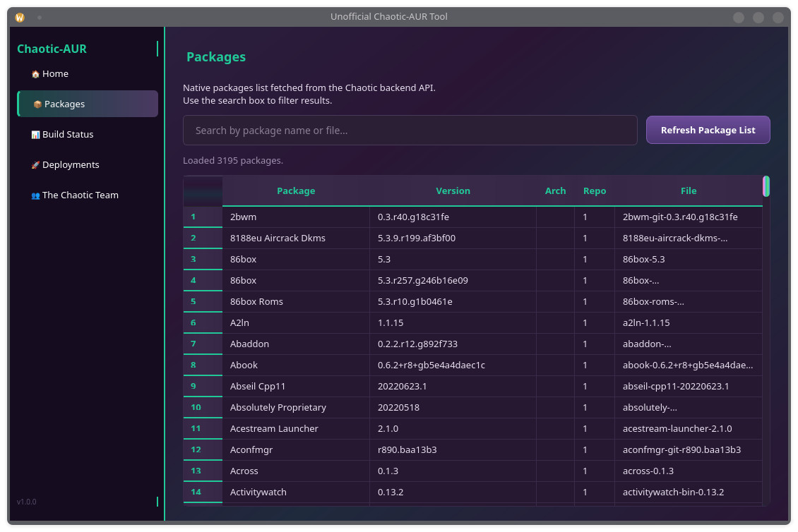The height and width of the screenshot is (532, 798).
Task: Click the rocket icon beside Deployments
Action: (x=35, y=165)
